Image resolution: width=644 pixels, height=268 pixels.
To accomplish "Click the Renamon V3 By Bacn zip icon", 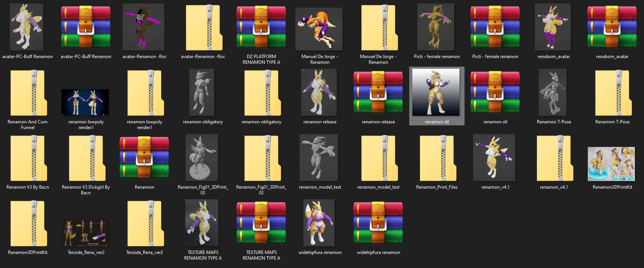I will click(28, 158).
